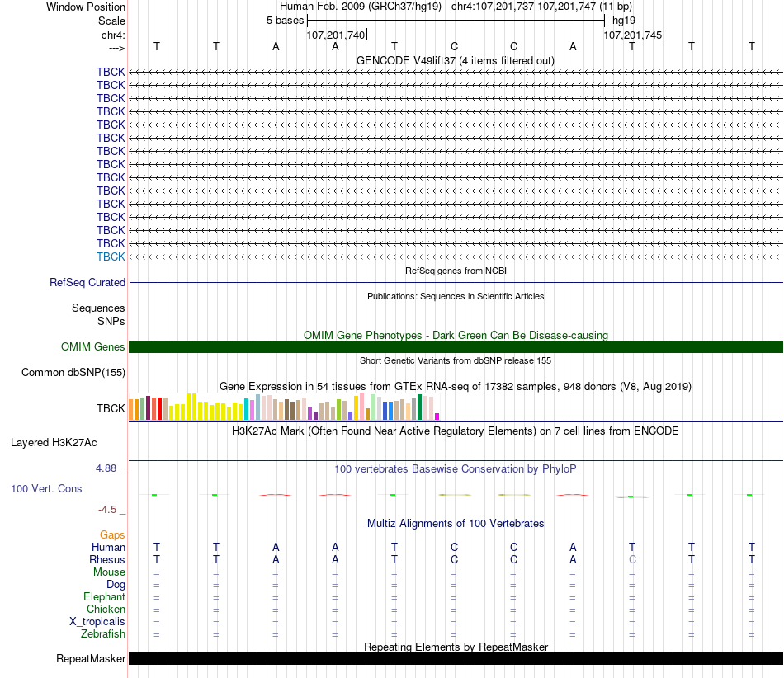Click the Elephant alignment row label
Viewport: 784px width, 678px height.
click(x=104, y=596)
